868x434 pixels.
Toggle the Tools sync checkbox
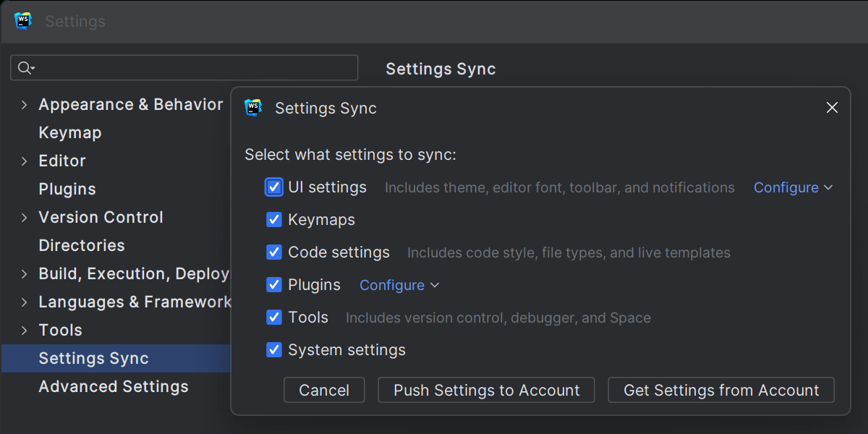tap(274, 318)
